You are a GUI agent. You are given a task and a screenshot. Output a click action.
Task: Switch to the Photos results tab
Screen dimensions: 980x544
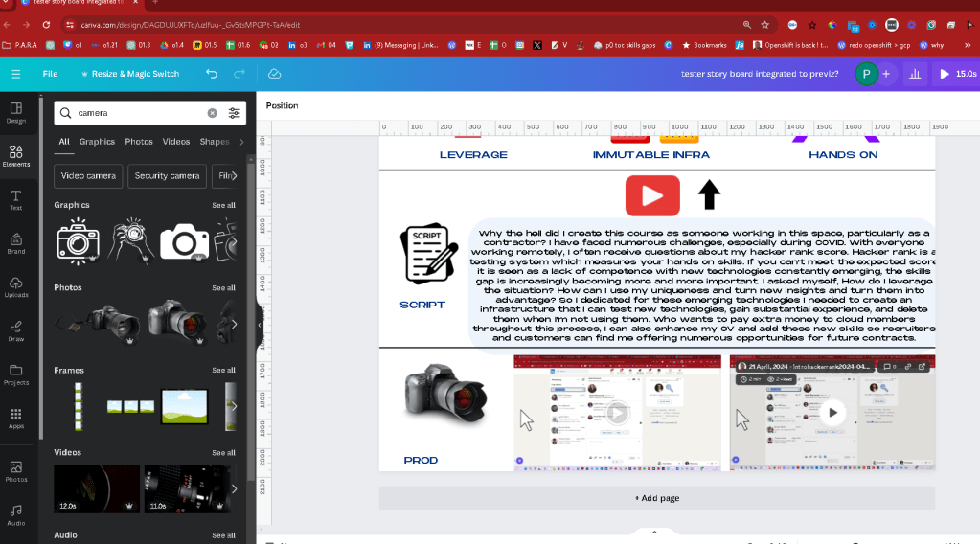pos(139,142)
